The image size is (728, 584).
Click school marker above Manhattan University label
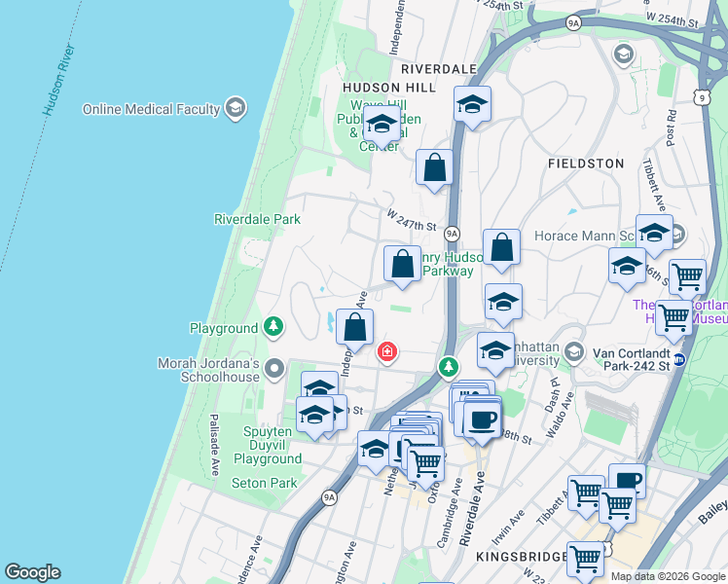503,304
